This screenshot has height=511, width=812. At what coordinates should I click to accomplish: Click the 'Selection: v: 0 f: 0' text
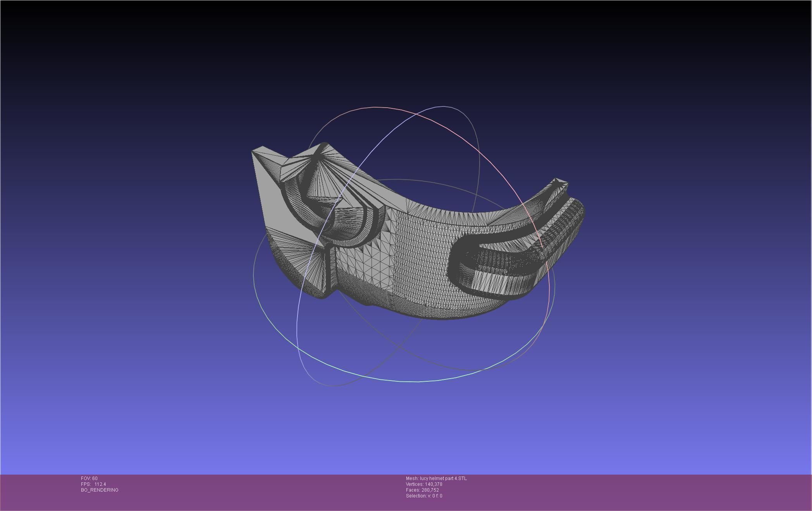pyautogui.click(x=424, y=496)
